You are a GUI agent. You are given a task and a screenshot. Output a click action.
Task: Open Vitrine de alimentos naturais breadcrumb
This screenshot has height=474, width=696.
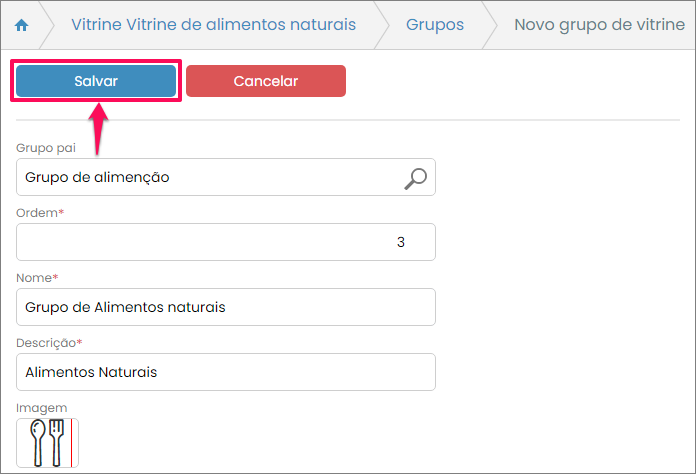click(x=213, y=25)
